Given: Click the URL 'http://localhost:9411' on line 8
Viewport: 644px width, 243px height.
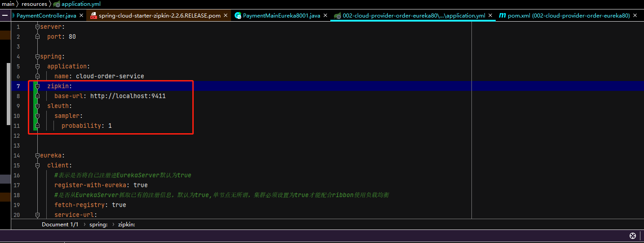Looking at the screenshot, I should 128,96.
